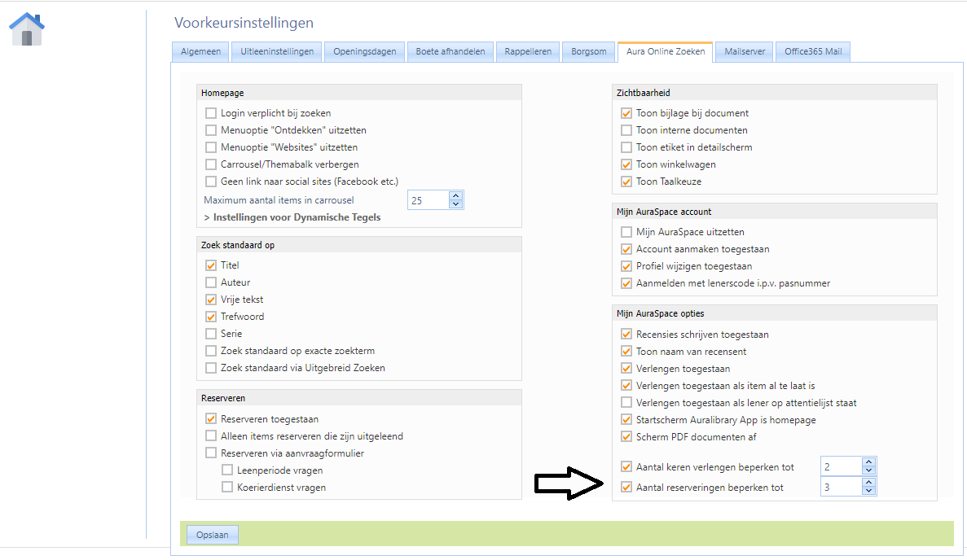Increase reservation limit with up arrow

868,483
